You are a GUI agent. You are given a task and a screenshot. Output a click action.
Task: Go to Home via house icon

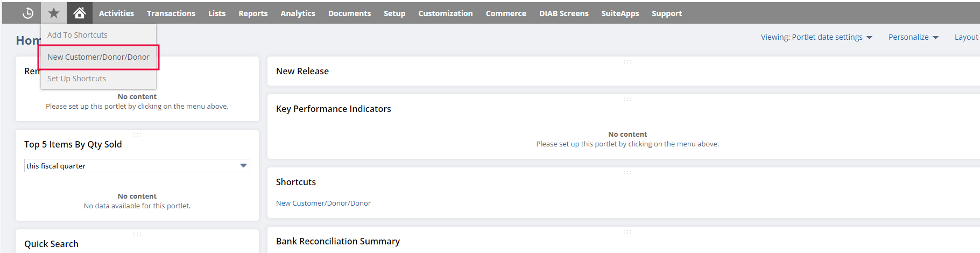80,13
